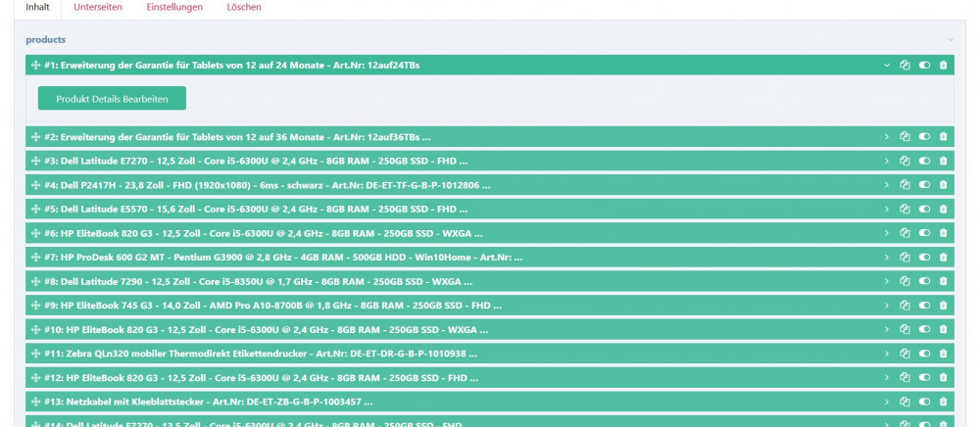The image size is (980, 427).
Task: Click title of #4 Dell P2417H monitor
Action: click(267, 185)
